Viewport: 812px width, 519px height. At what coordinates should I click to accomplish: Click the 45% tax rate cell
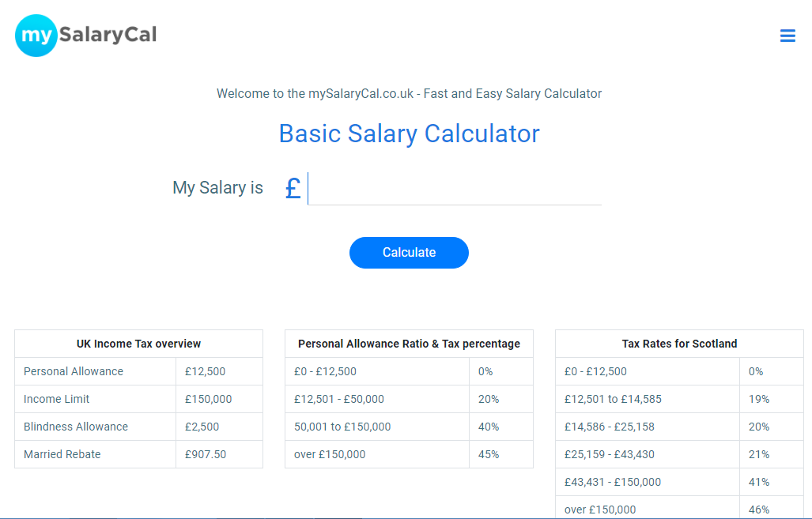[x=491, y=454]
